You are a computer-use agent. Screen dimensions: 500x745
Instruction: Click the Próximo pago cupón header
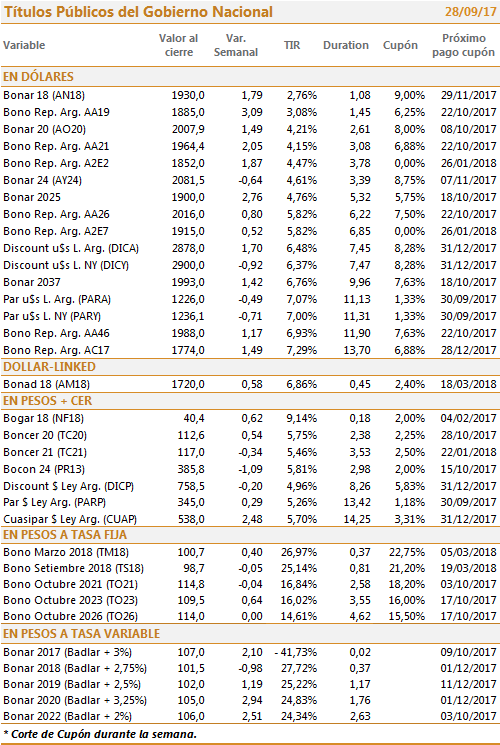pyautogui.click(x=463, y=45)
